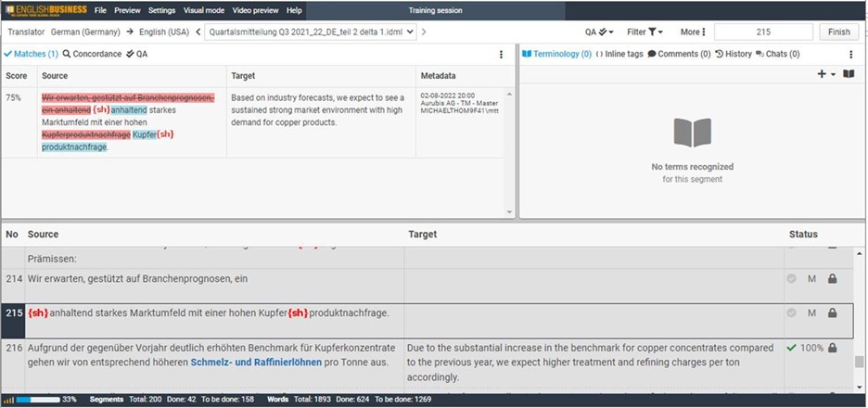Open the three-dot menu in Matches panel
This screenshot has height=408, width=868.
point(502,54)
